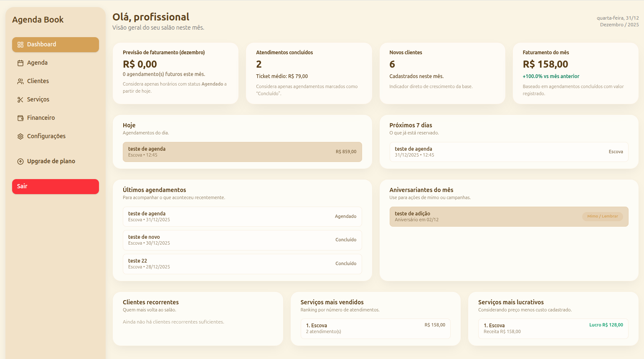This screenshot has height=359, width=644.
Task: Click the 'teste de novo' Concluído appointment
Action: (x=242, y=240)
